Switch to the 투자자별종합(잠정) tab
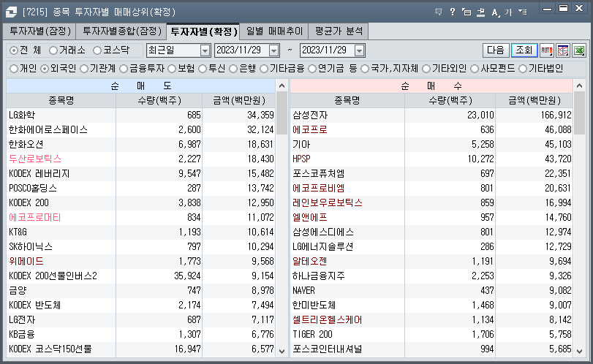The width and height of the screenshot is (593, 364). [122, 31]
